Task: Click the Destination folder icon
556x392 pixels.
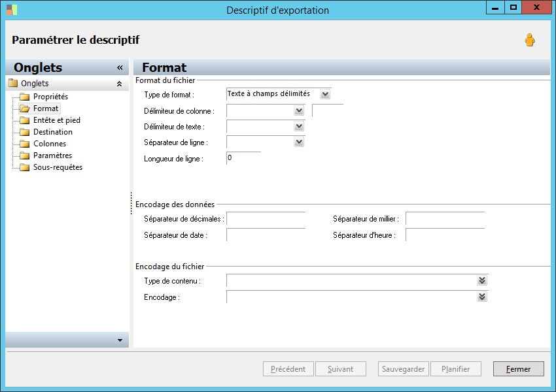Action: point(24,132)
